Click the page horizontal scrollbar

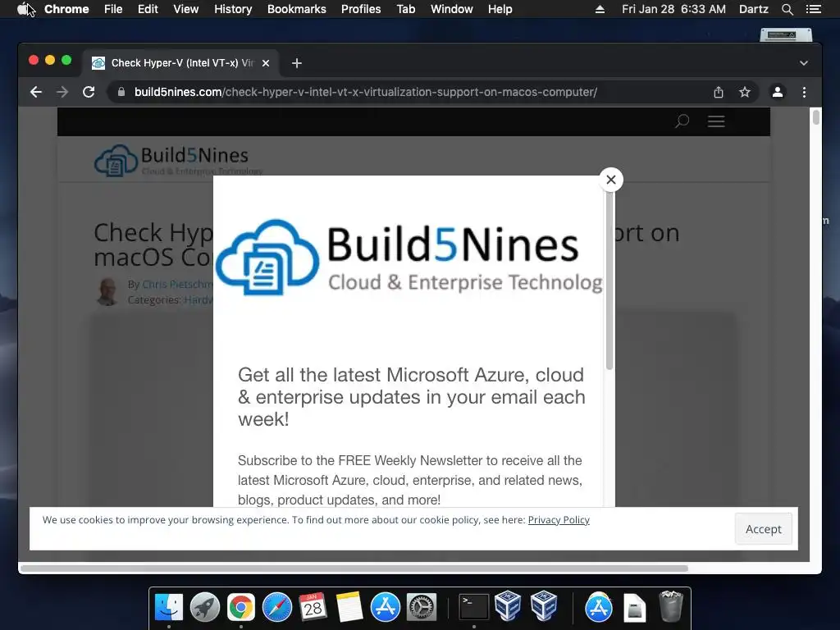click(x=354, y=568)
